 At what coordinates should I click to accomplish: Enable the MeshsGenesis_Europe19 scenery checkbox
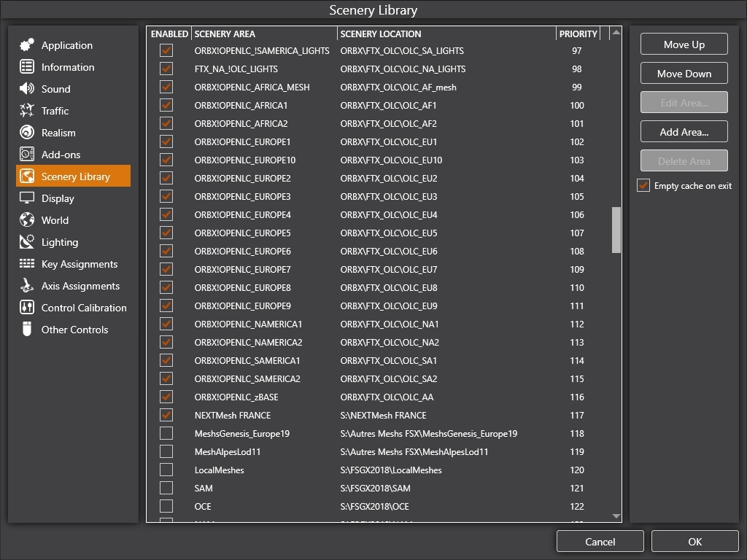click(166, 433)
